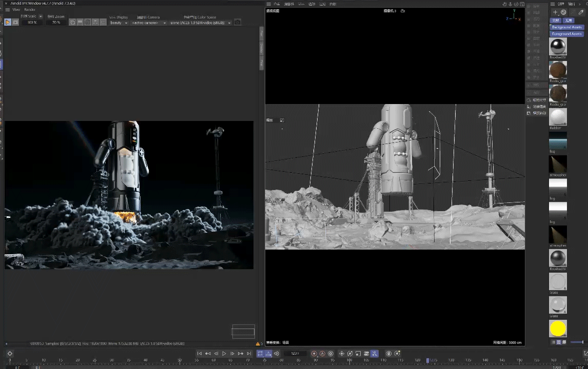588x369 pixels.
Task: Step forward one frame
Action: coord(232,354)
